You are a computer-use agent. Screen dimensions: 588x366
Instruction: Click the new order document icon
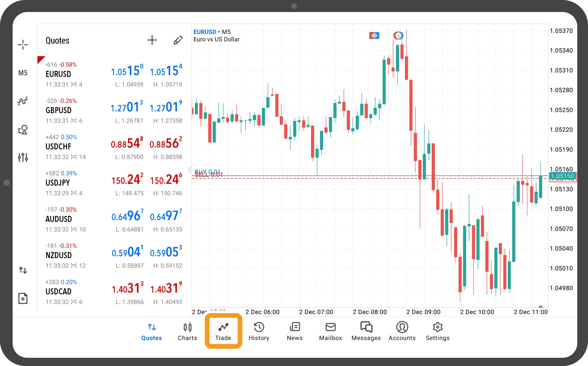coord(23,298)
